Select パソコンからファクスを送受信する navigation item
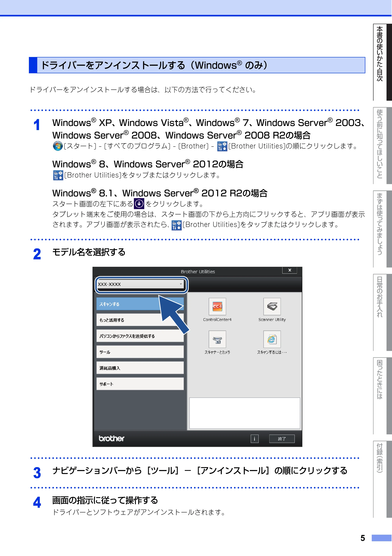The image size is (392, 556). tap(140, 336)
